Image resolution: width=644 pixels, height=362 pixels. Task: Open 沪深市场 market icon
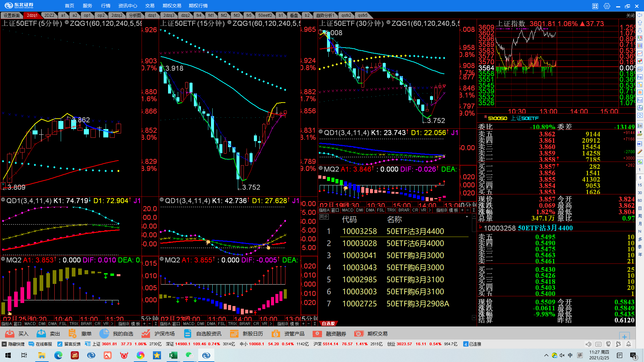pos(146,334)
